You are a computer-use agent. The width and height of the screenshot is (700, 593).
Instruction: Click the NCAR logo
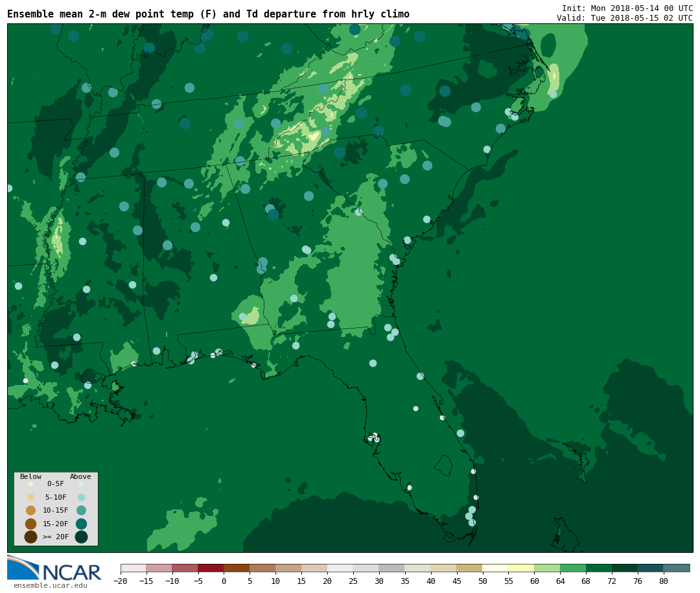click(54, 568)
